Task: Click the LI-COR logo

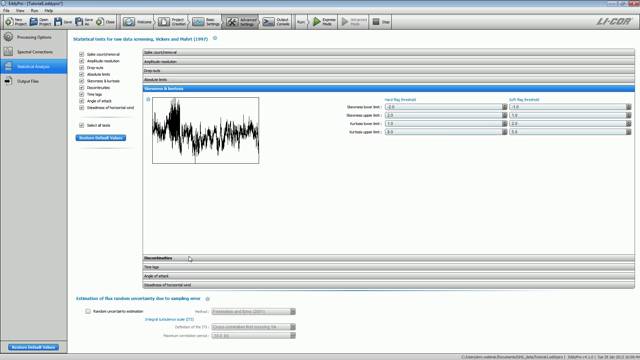Action: 613,21
